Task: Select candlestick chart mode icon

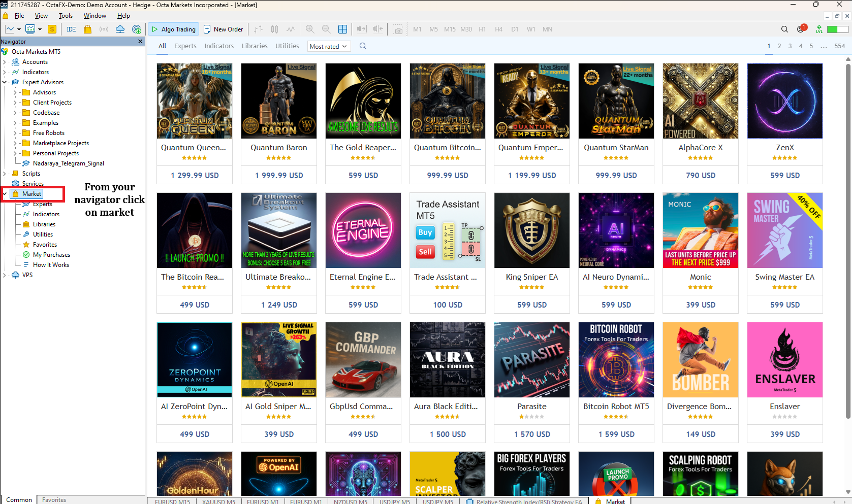Action: pos(275,29)
